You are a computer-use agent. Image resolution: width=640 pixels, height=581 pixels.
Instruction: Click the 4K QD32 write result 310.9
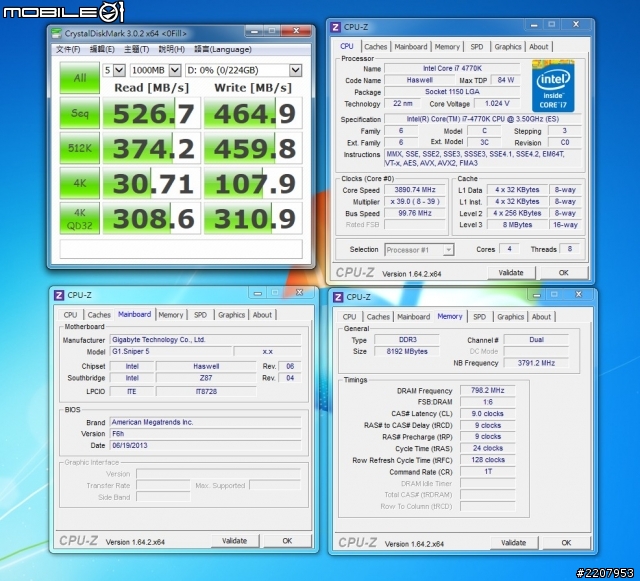[x=253, y=218]
